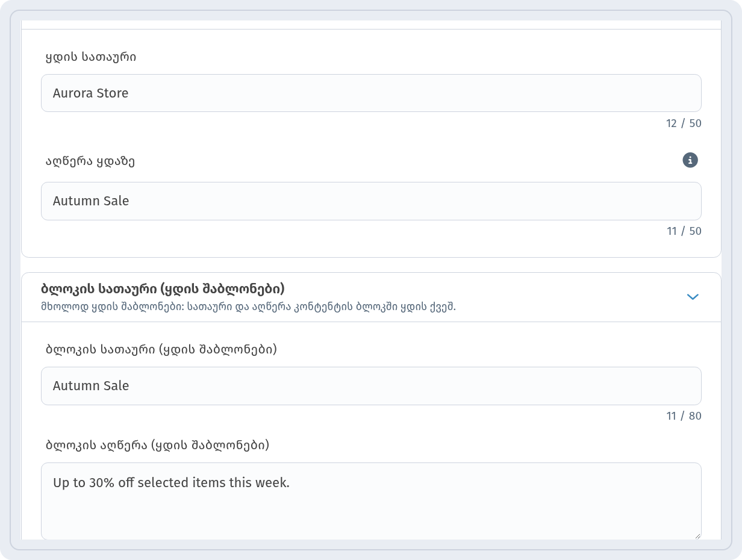Click the აღწერა ყდაზე label text
Image resolution: width=742 pixels, height=560 pixels.
pyautogui.click(x=90, y=161)
